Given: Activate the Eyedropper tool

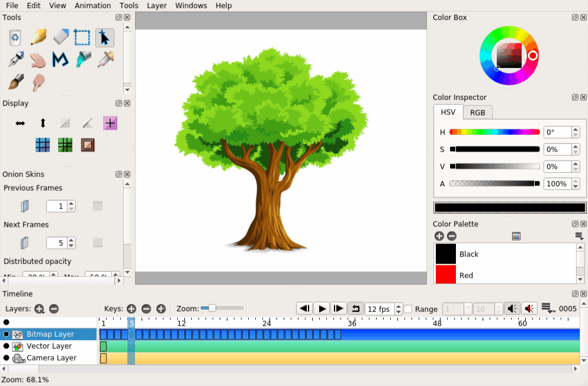Looking at the screenshot, I should [105, 59].
